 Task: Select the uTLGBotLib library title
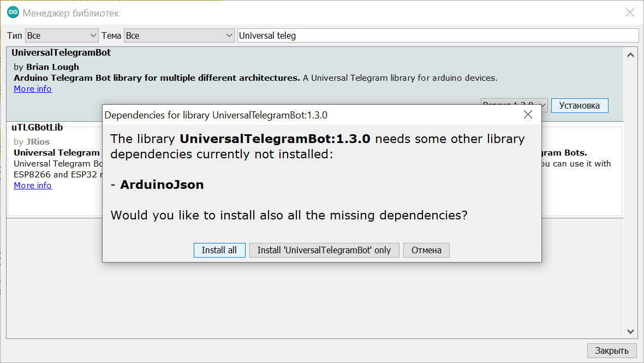pyautogui.click(x=37, y=127)
